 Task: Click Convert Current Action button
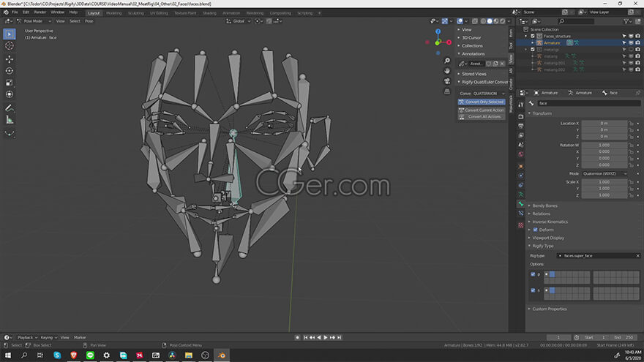click(482, 110)
